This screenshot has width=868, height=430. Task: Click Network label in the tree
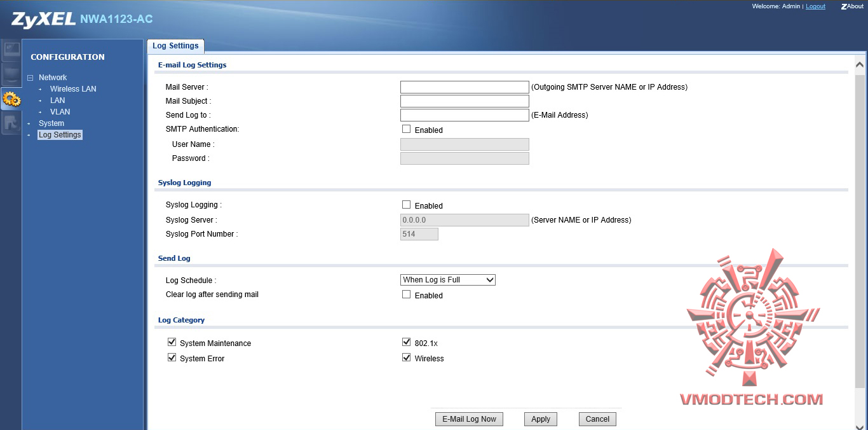[53, 78]
